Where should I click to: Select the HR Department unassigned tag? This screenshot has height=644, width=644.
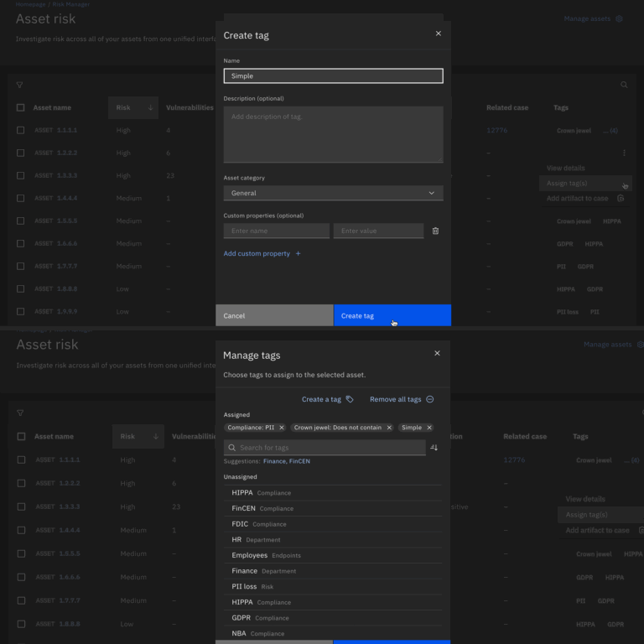pos(333,540)
